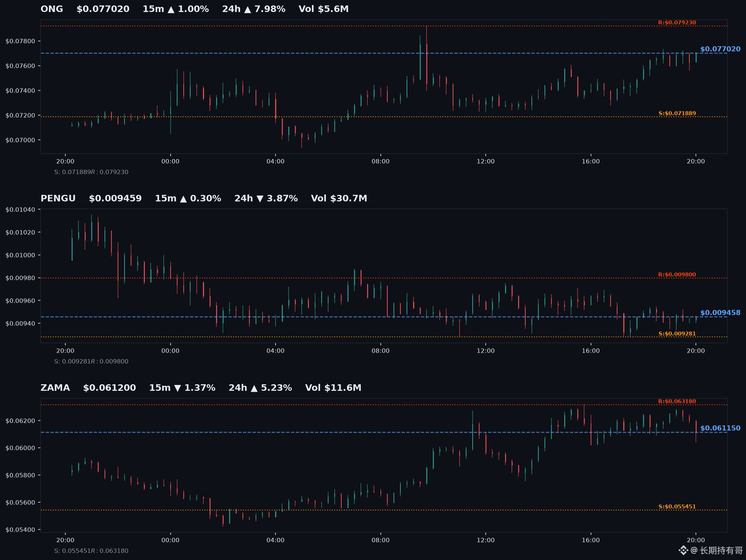The height and width of the screenshot is (560, 746).
Task: Click 04:00 time label under PENGU chart
Action: 276,351
